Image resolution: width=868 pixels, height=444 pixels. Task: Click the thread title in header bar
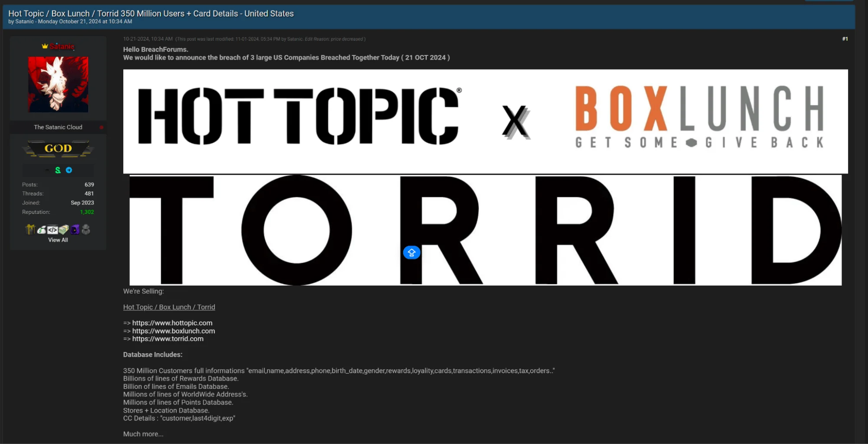(151, 13)
